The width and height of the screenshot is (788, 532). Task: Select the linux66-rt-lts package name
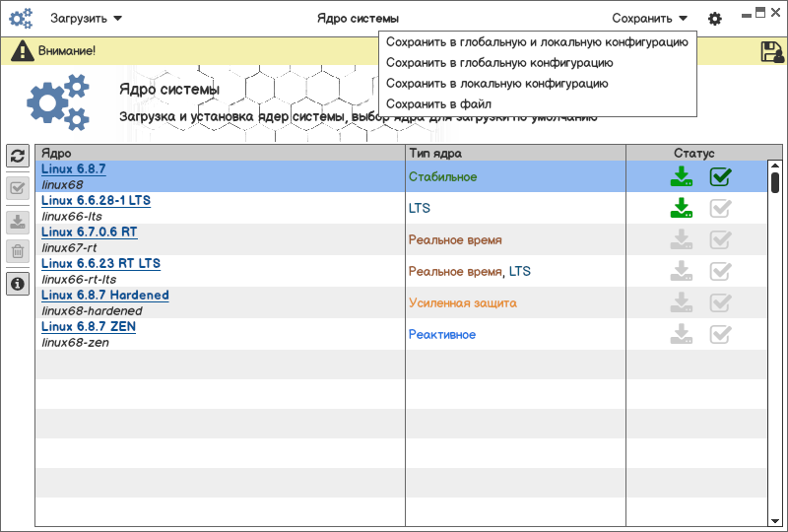(79, 280)
